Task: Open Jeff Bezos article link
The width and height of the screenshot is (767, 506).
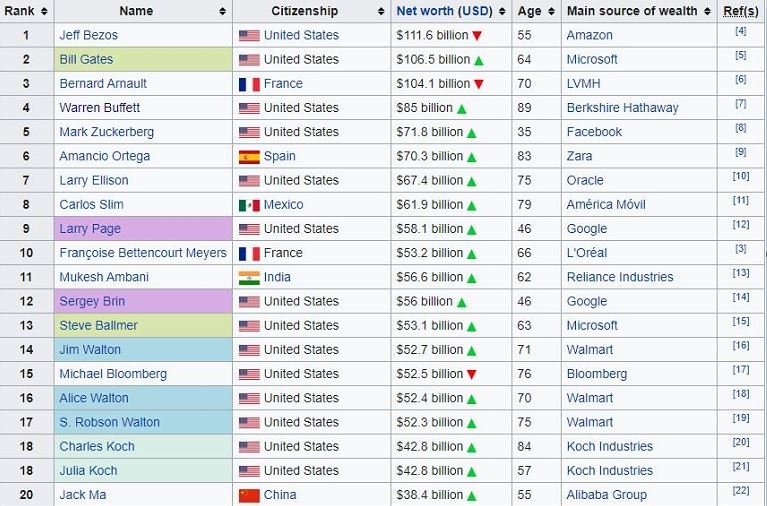Action: coord(89,35)
